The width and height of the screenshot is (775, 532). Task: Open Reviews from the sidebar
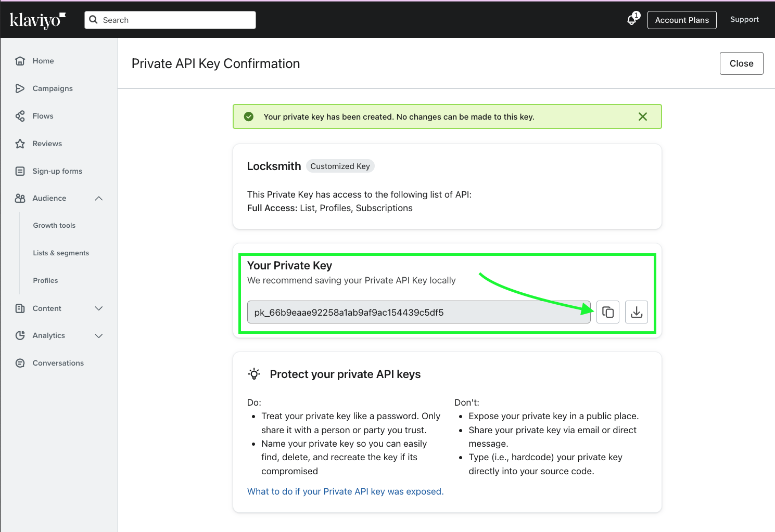[47, 144]
